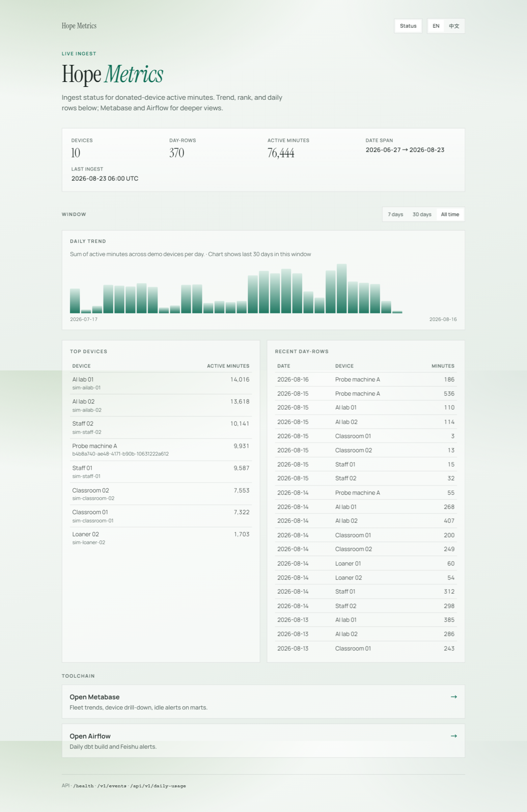Open the Status page button
This screenshot has width=527, height=812.
coord(408,26)
